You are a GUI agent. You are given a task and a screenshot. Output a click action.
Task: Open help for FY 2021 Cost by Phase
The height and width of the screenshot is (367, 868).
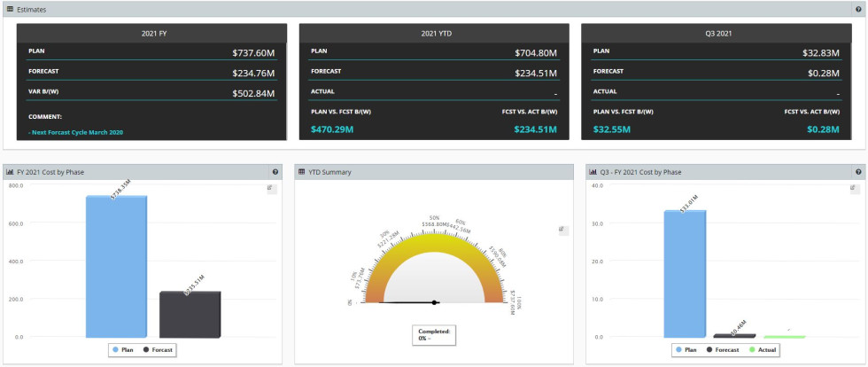point(275,172)
